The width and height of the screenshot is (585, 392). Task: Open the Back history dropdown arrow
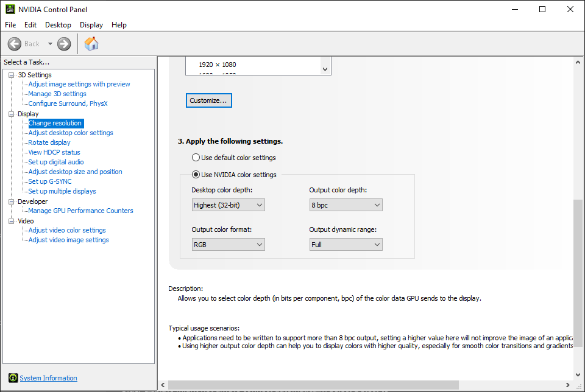(x=50, y=44)
